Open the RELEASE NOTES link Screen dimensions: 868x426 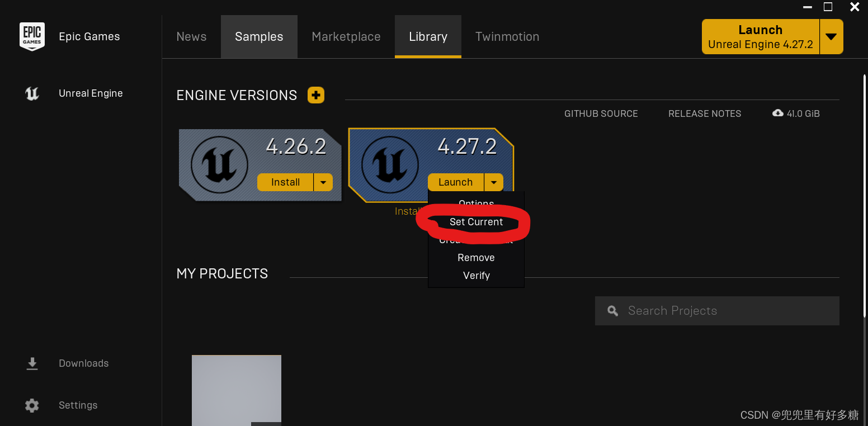coord(705,113)
